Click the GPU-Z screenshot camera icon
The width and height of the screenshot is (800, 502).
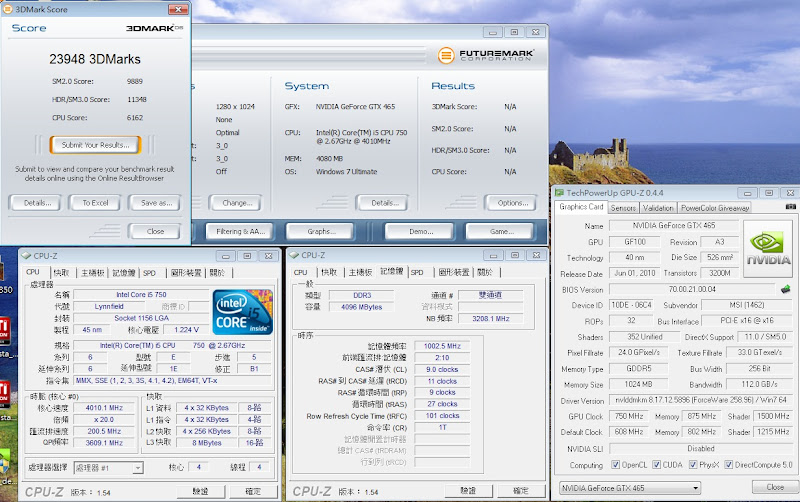pos(790,207)
